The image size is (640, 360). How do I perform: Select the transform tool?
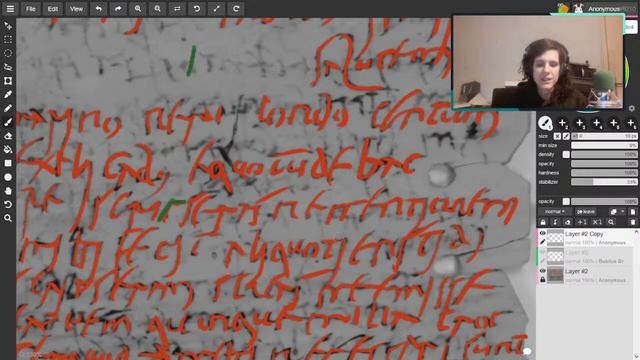click(x=8, y=81)
